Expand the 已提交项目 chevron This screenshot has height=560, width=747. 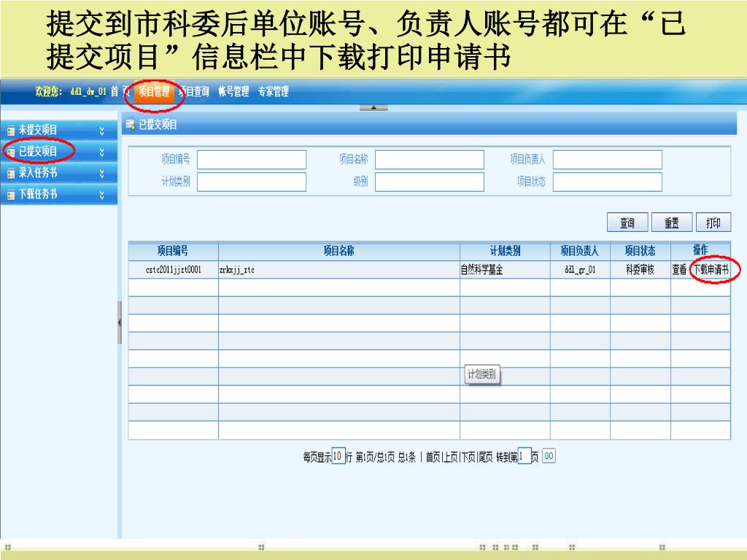coord(101,152)
